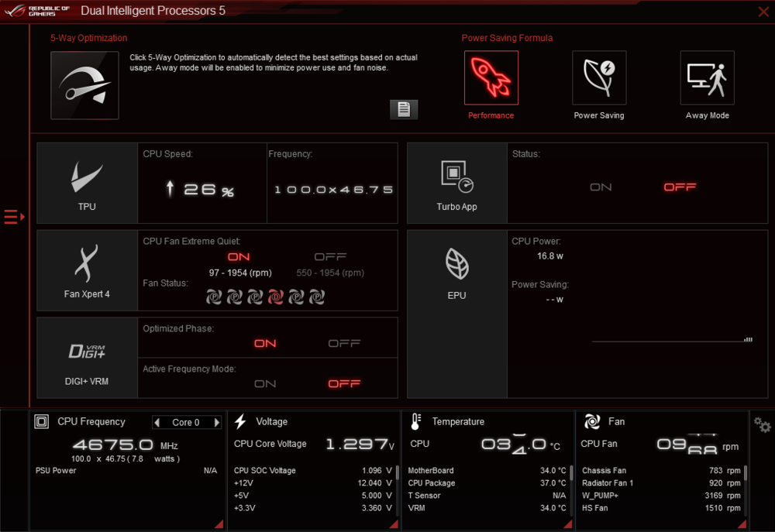Open the TPU panel
775x532 pixels.
pos(87,183)
